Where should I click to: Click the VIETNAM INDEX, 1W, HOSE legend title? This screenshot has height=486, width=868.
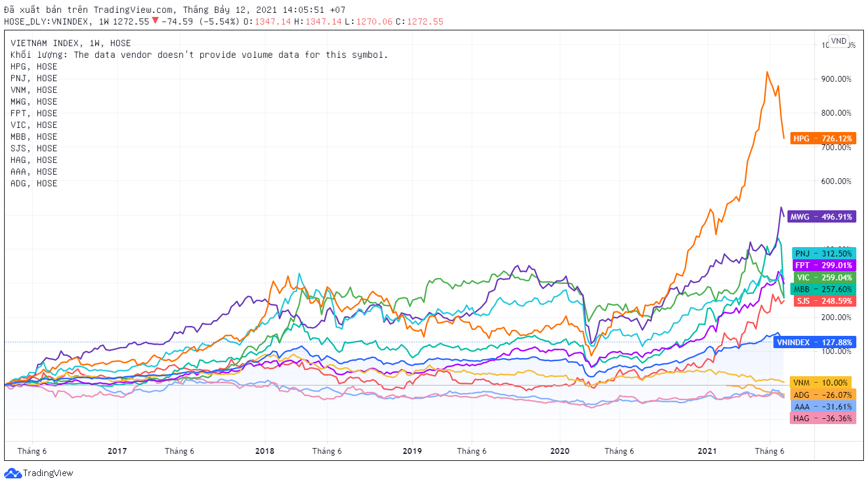71,43
